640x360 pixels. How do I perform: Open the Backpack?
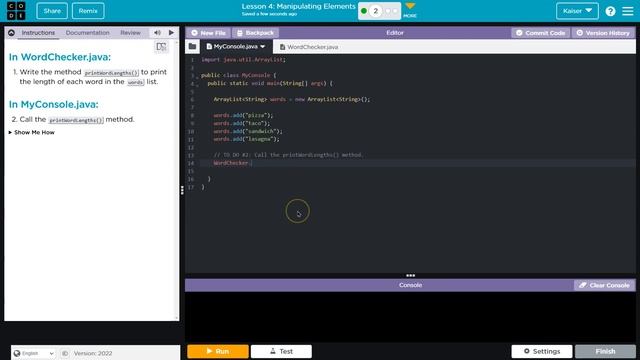[x=256, y=33]
